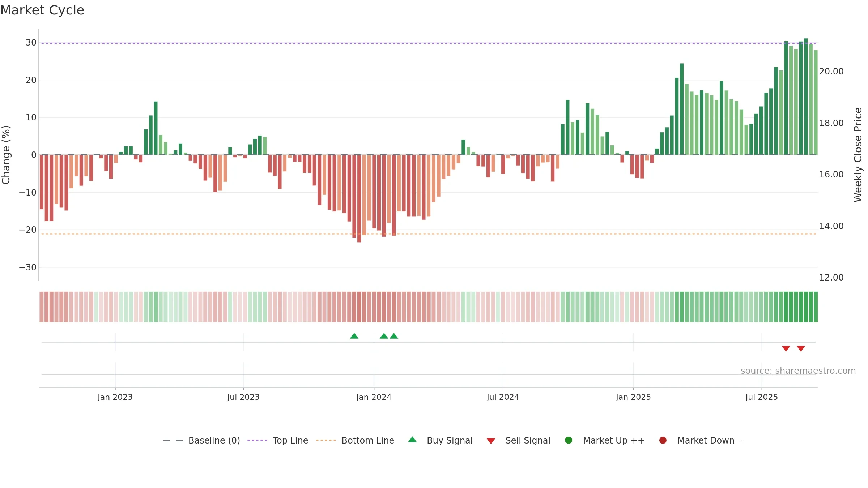Viewport: 868px width, 488px height.
Task: Click the 18.00 price axis label
Action: [831, 123]
